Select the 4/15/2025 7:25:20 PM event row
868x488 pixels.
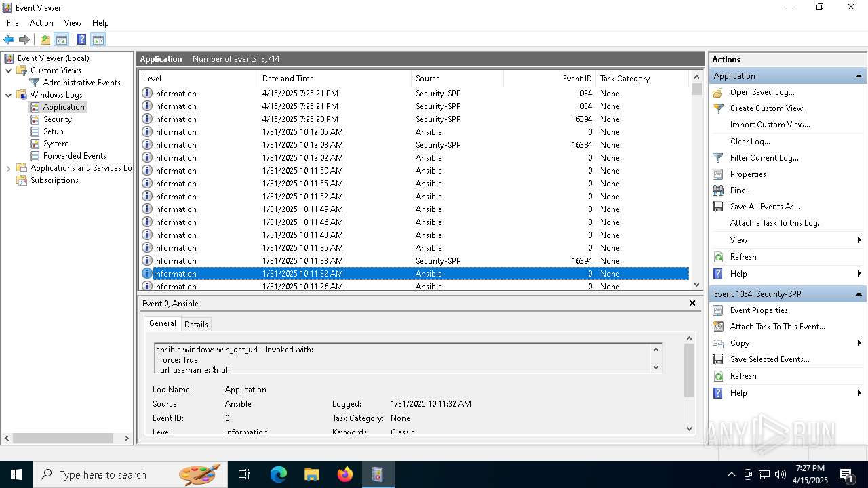click(x=414, y=119)
